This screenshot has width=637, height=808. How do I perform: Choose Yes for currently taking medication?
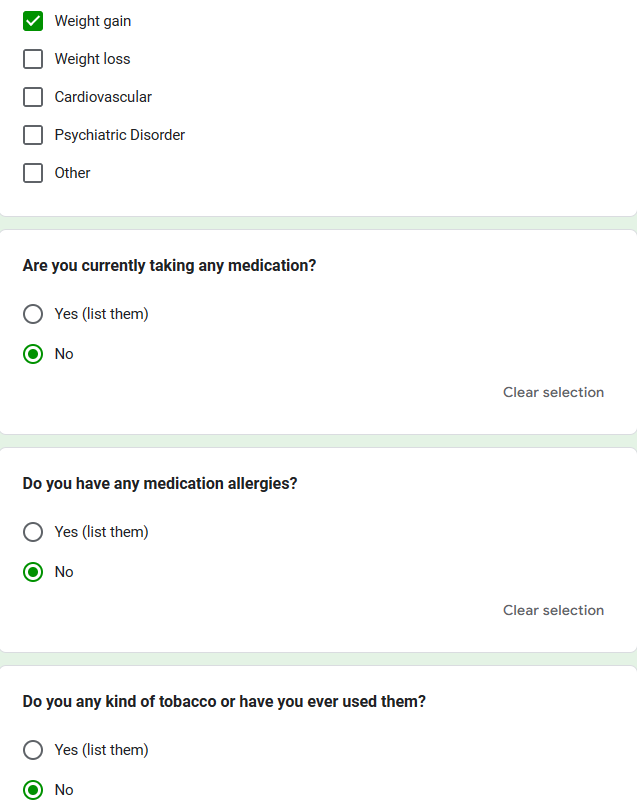33,314
